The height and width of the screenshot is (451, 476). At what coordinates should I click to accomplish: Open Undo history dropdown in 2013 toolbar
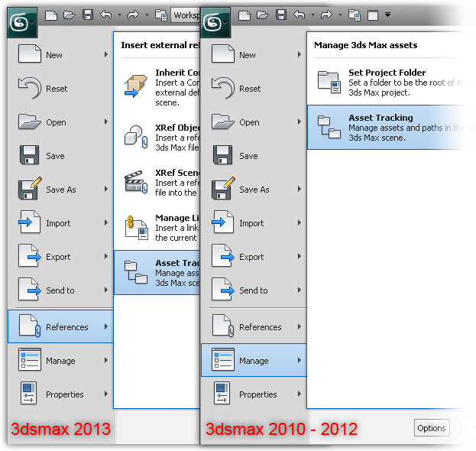119,15
